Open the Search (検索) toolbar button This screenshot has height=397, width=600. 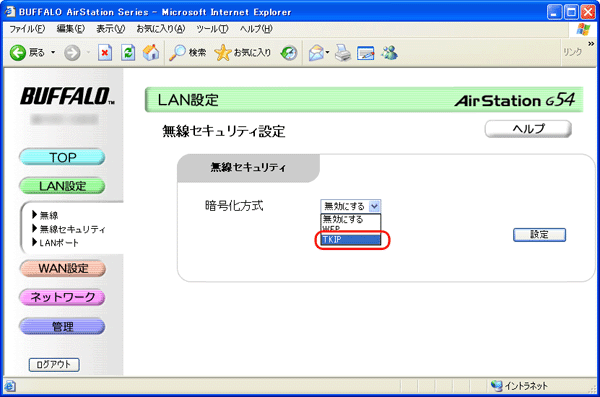click(x=188, y=53)
